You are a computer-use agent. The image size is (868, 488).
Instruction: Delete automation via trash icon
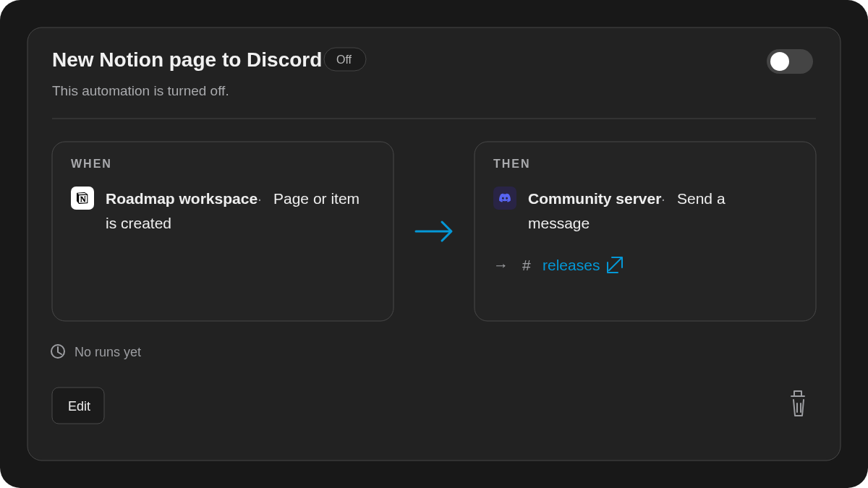click(x=798, y=403)
